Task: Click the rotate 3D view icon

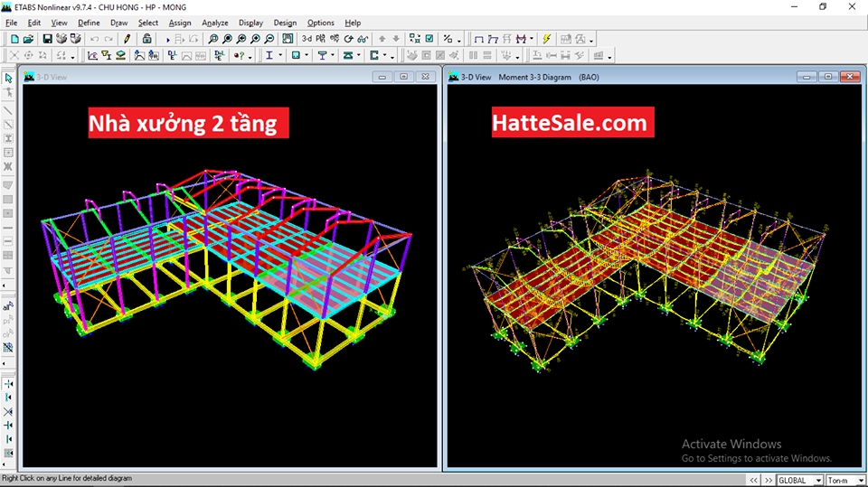Action: click(x=348, y=39)
